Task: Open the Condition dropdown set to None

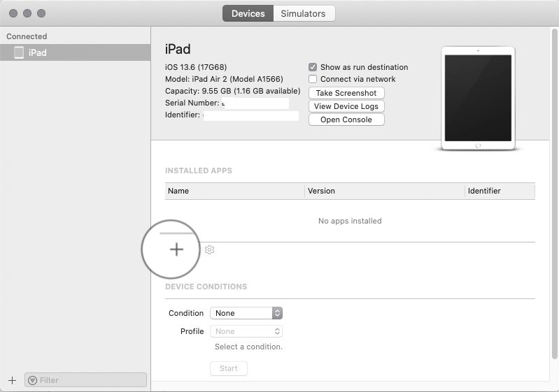Action: coord(246,313)
